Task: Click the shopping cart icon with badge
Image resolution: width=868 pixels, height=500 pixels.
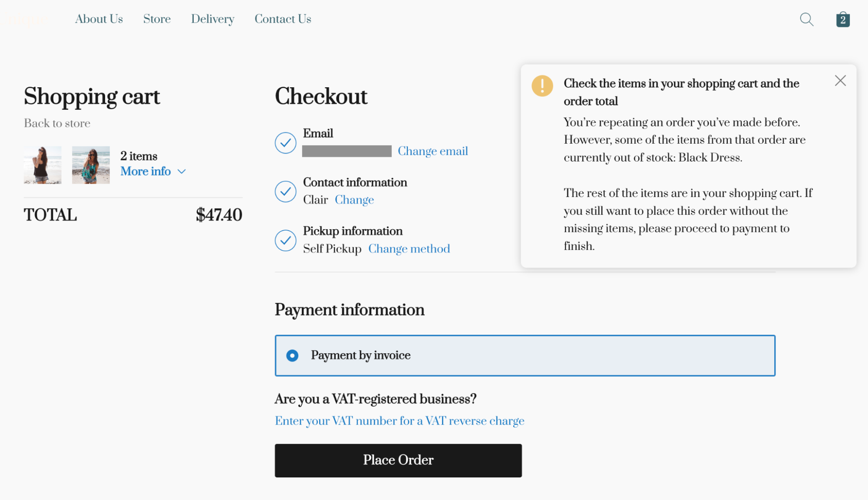Action: 843,19
